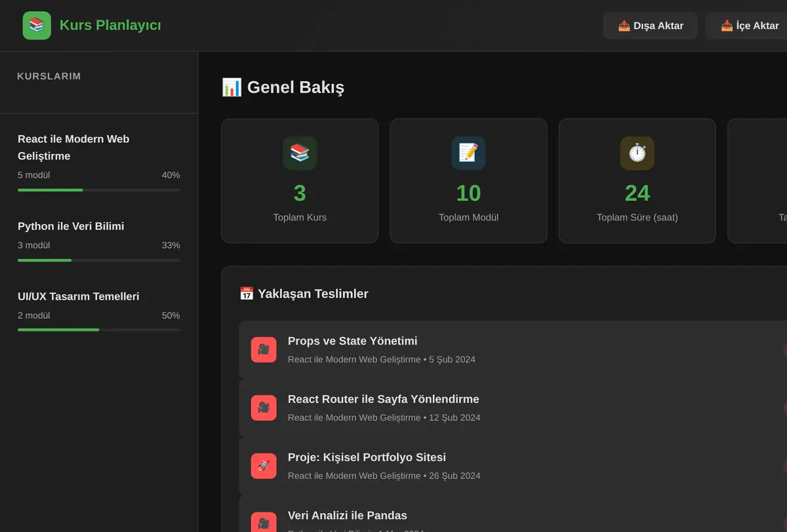Click the progress bar under UI/UX Tasarım Temelleri
Screen dimensions: 787x532
[x=99, y=330]
